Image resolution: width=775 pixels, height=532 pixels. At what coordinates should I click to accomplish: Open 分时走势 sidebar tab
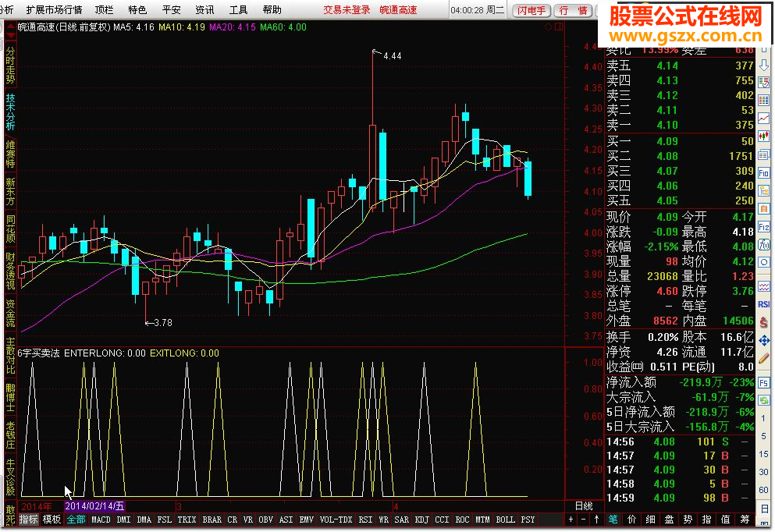10,66
